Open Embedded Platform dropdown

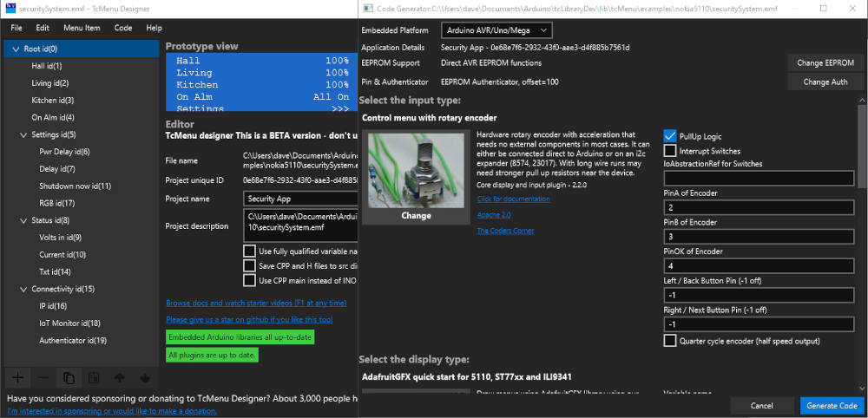click(496, 29)
